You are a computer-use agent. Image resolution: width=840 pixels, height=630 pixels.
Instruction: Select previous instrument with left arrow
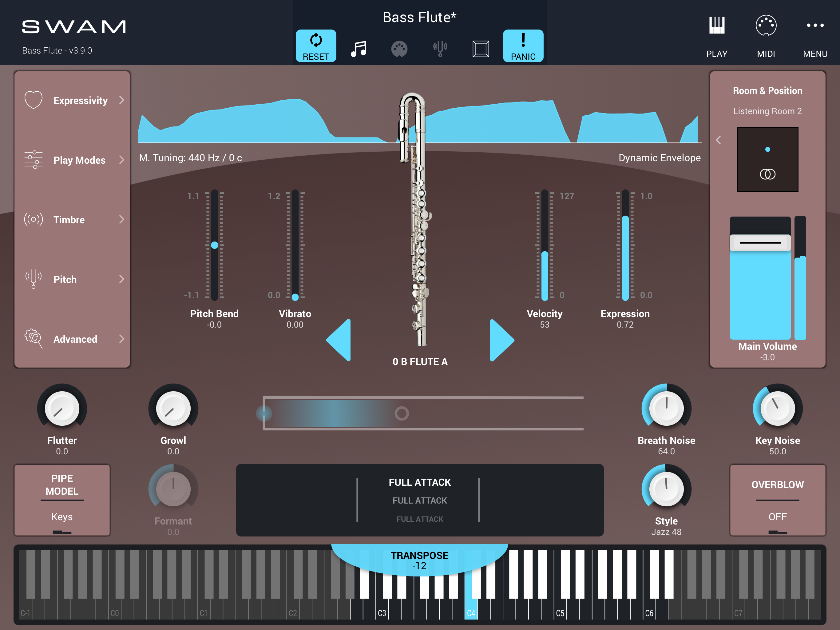[x=339, y=340]
